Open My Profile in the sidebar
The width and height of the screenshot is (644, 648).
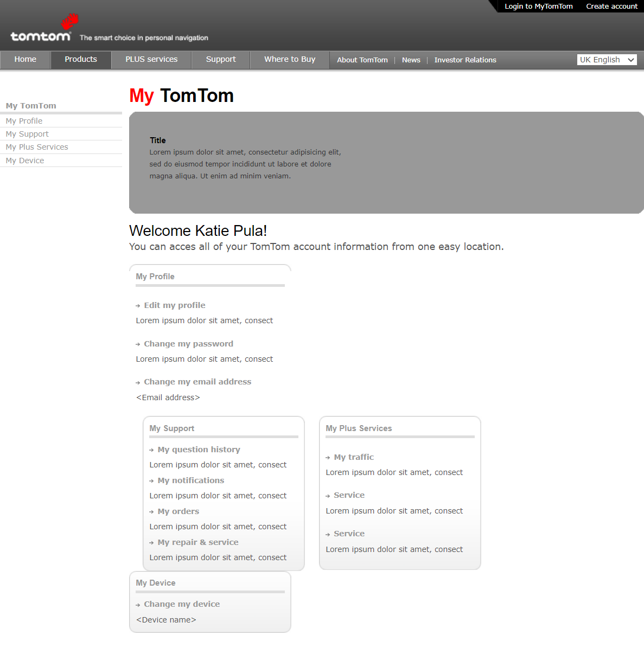tap(24, 121)
